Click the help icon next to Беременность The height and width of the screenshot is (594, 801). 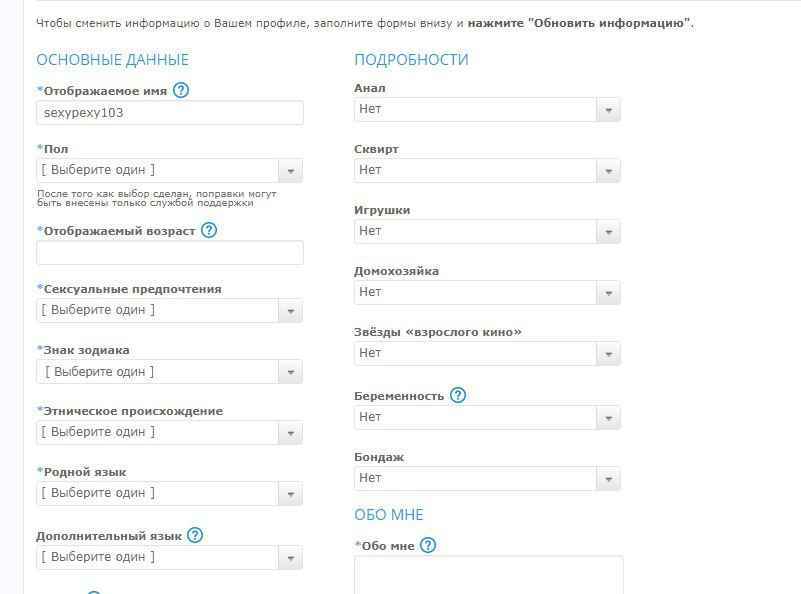coord(458,395)
